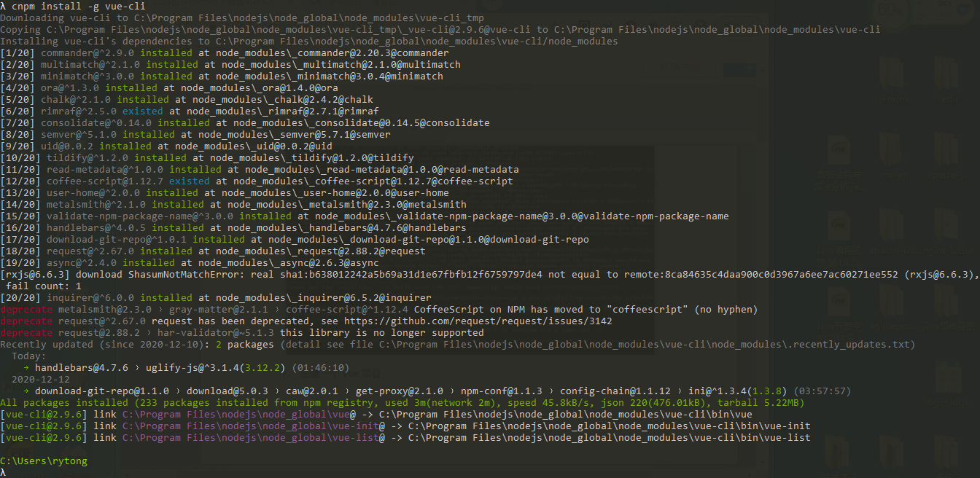Viewport: 980px width, 478px height.
Task: Click the 'Today:' heading
Action: (29, 356)
